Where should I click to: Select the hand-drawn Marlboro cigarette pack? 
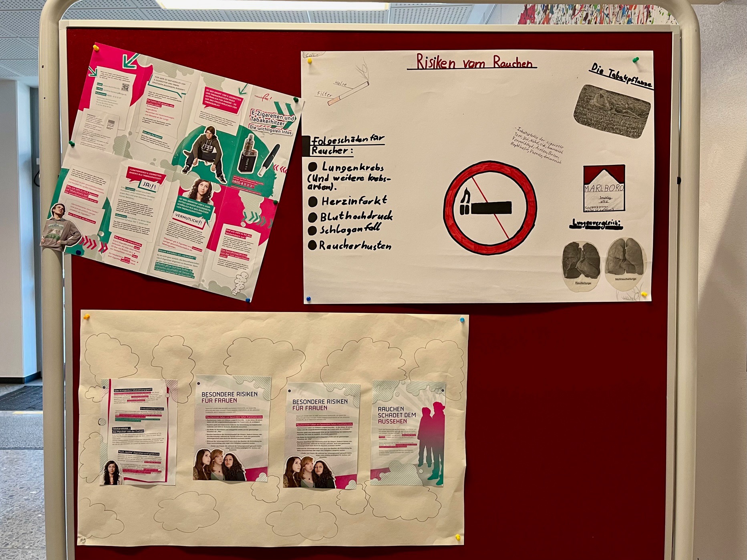(604, 188)
